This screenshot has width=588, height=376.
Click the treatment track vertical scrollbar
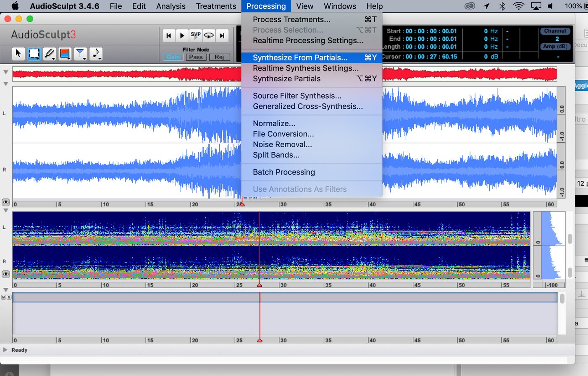tap(562, 298)
